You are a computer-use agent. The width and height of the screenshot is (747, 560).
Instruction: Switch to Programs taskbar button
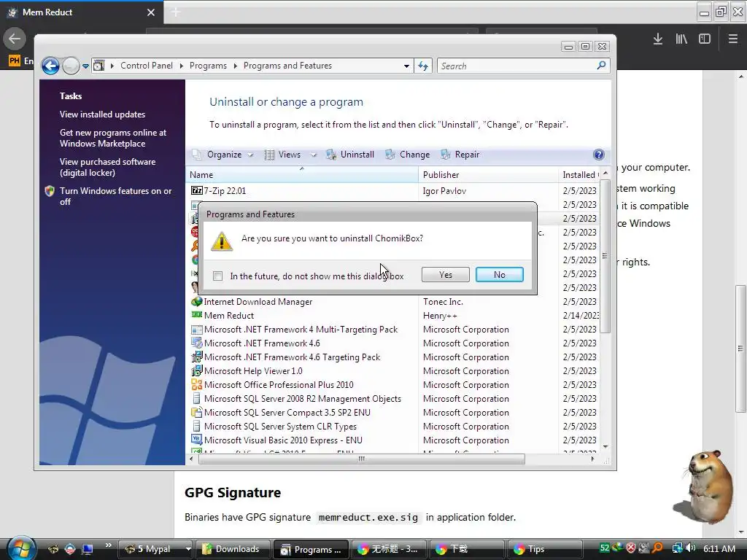pyautogui.click(x=311, y=549)
